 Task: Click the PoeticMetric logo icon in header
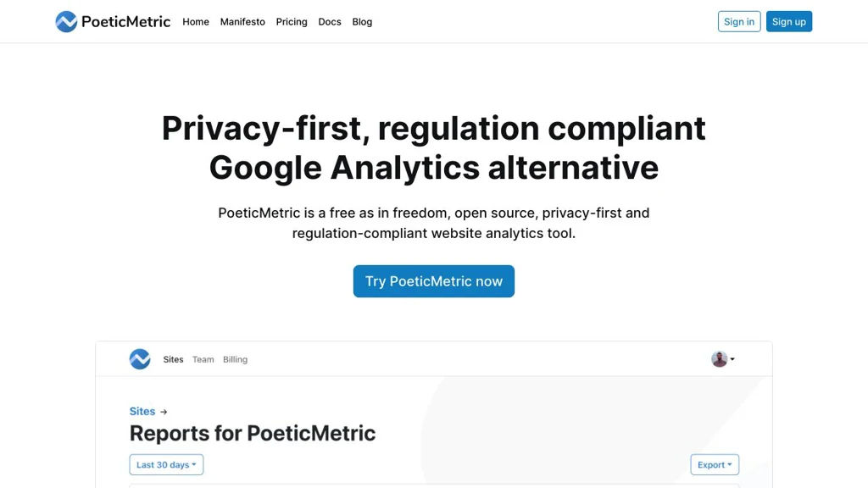pos(66,22)
